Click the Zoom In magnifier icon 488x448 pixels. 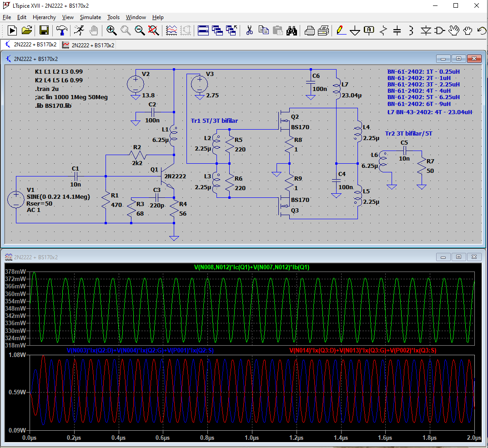pyautogui.click(x=111, y=30)
